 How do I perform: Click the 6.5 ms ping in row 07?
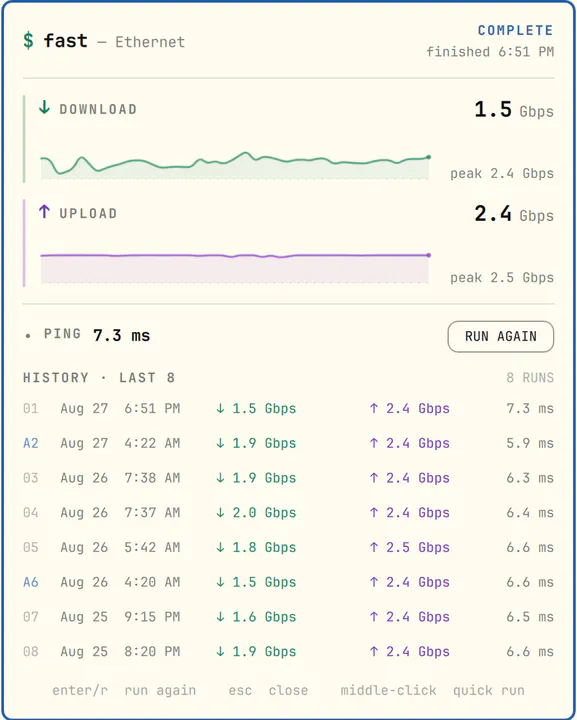point(530,617)
